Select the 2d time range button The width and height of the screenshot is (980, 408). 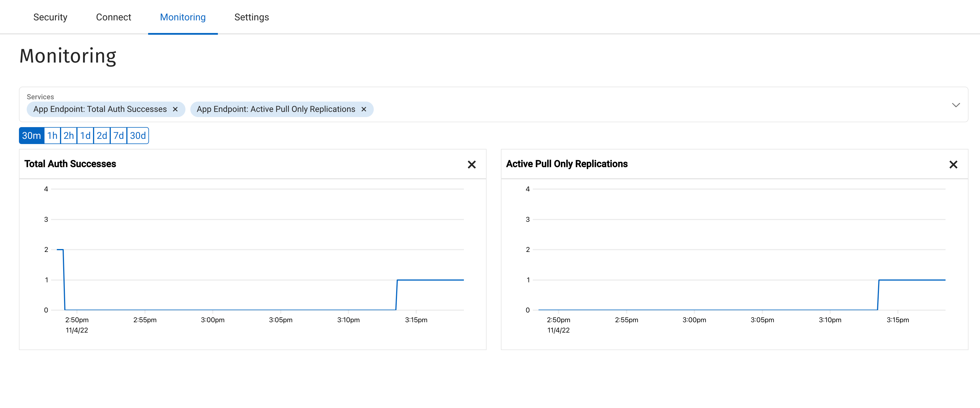pos(101,135)
